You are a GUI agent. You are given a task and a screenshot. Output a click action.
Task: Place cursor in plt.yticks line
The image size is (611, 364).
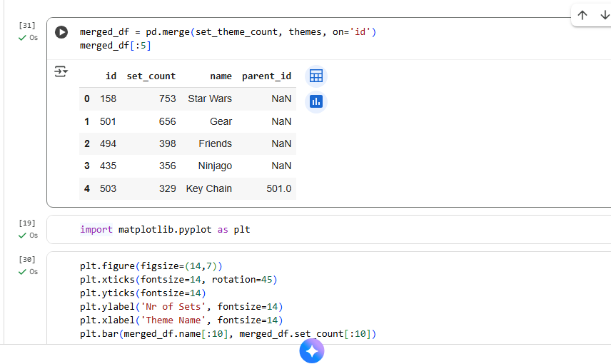click(143, 293)
